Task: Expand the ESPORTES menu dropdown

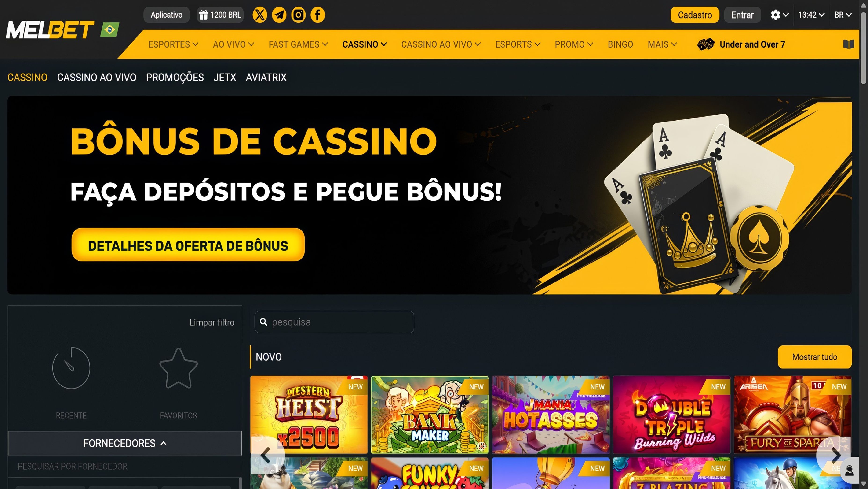Action: point(173,44)
